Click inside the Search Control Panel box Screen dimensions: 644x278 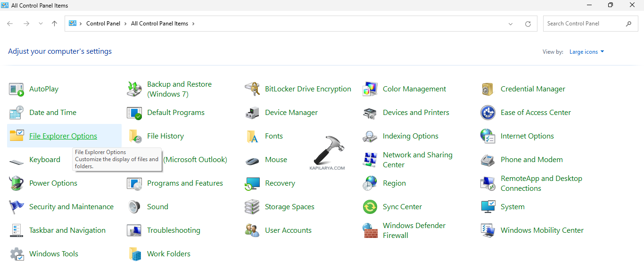coord(585,24)
